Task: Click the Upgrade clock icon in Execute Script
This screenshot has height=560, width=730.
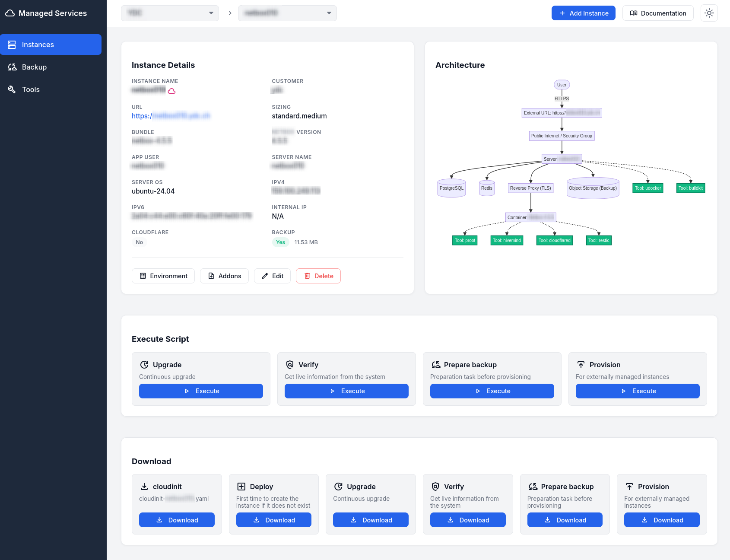Action: (x=144, y=365)
